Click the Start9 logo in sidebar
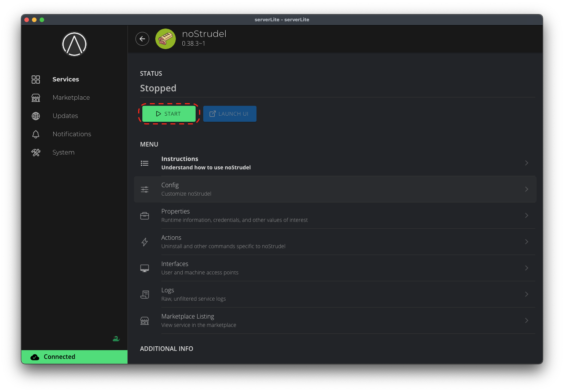The image size is (564, 392). point(75,44)
